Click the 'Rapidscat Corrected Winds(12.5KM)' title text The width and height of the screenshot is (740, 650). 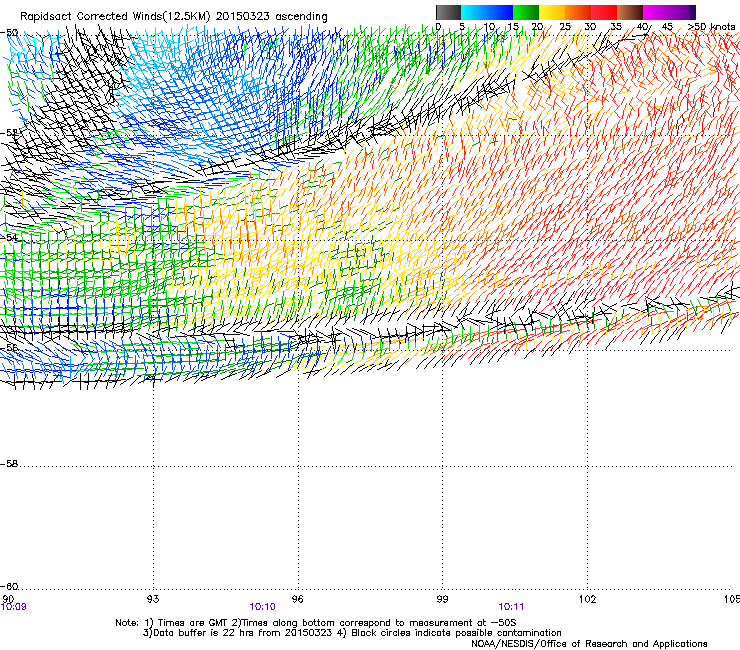pyautogui.click(x=115, y=17)
